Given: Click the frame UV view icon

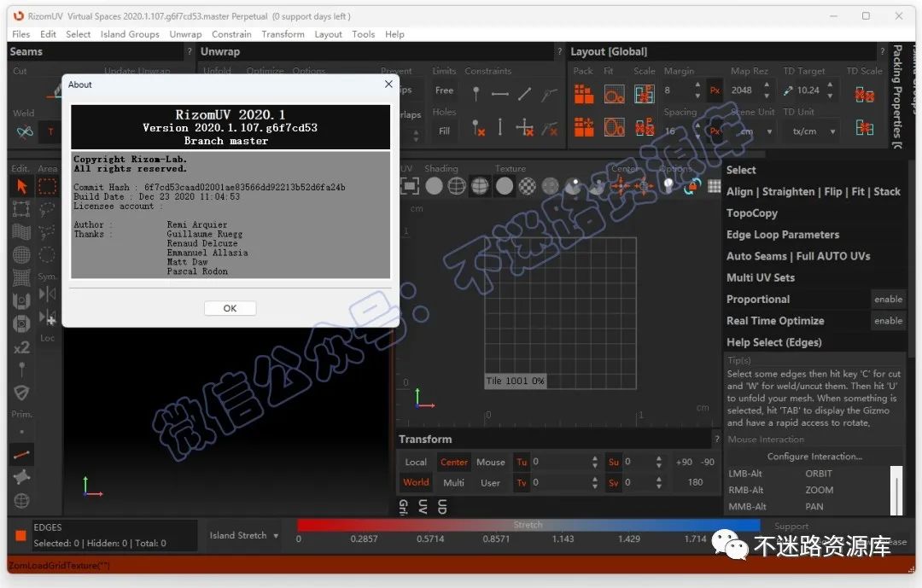Looking at the screenshot, I should (409, 186).
